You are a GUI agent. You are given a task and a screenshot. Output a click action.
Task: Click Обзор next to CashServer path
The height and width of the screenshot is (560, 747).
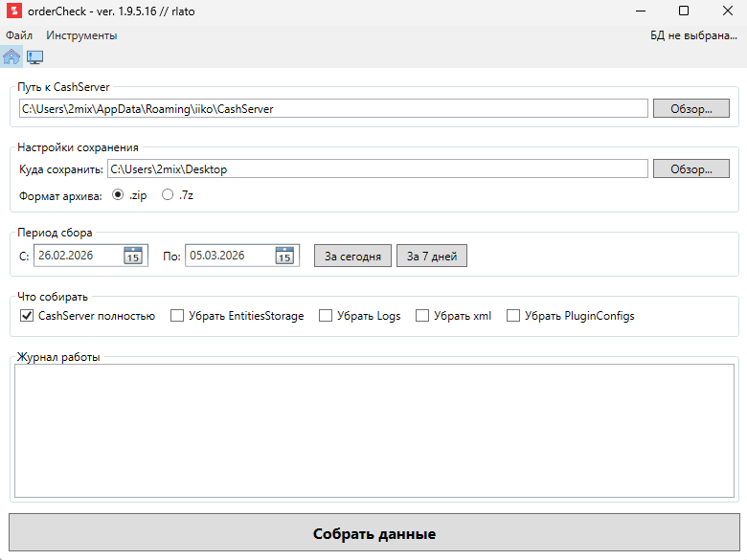[x=691, y=109]
